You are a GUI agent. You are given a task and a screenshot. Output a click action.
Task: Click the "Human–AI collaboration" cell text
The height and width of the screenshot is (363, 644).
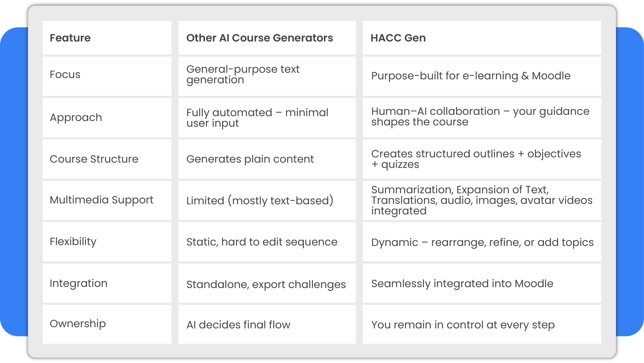pos(480,117)
